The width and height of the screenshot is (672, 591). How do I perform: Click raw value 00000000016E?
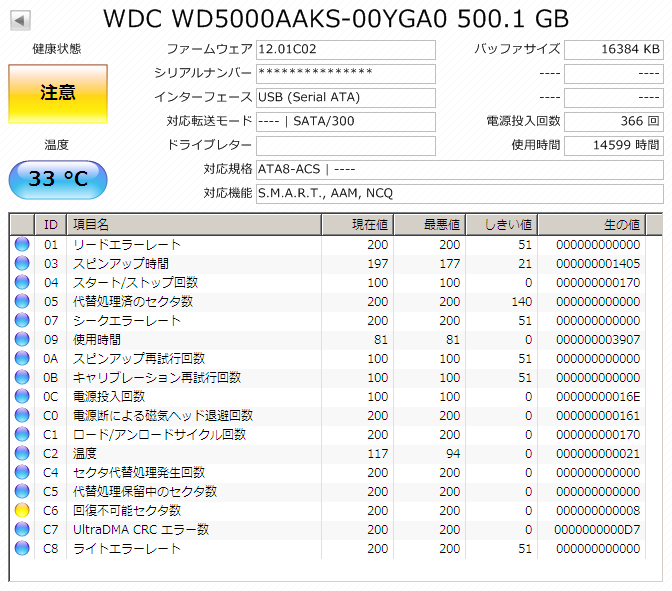(x=598, y=396)
